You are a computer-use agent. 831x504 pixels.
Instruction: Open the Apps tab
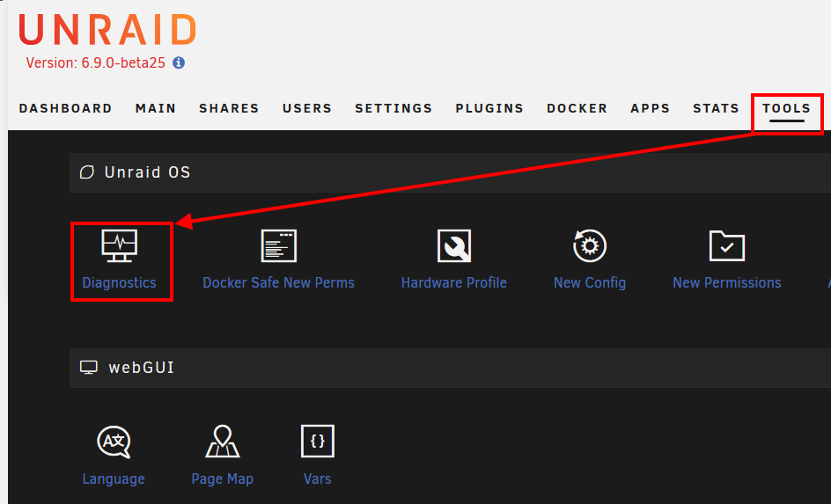click(651, 108)
